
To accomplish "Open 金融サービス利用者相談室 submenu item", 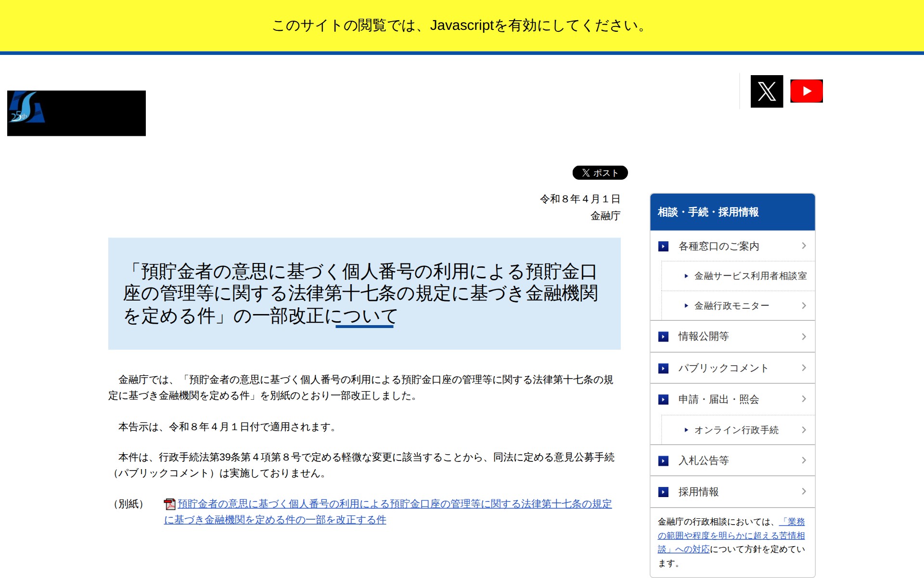I will click(x=750, y=276).
